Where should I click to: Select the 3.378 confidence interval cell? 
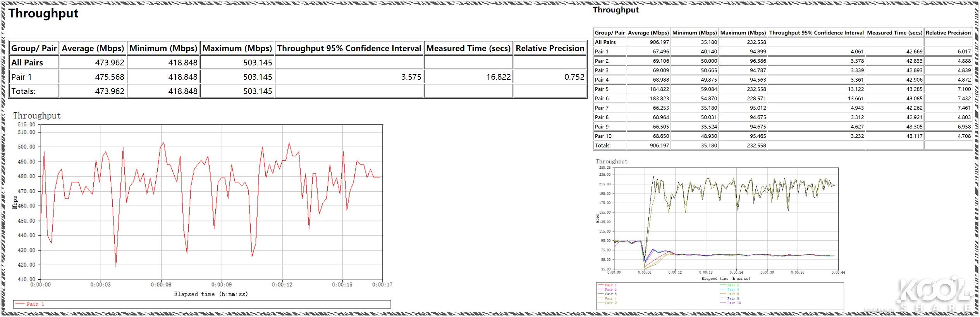click(817, 61)
